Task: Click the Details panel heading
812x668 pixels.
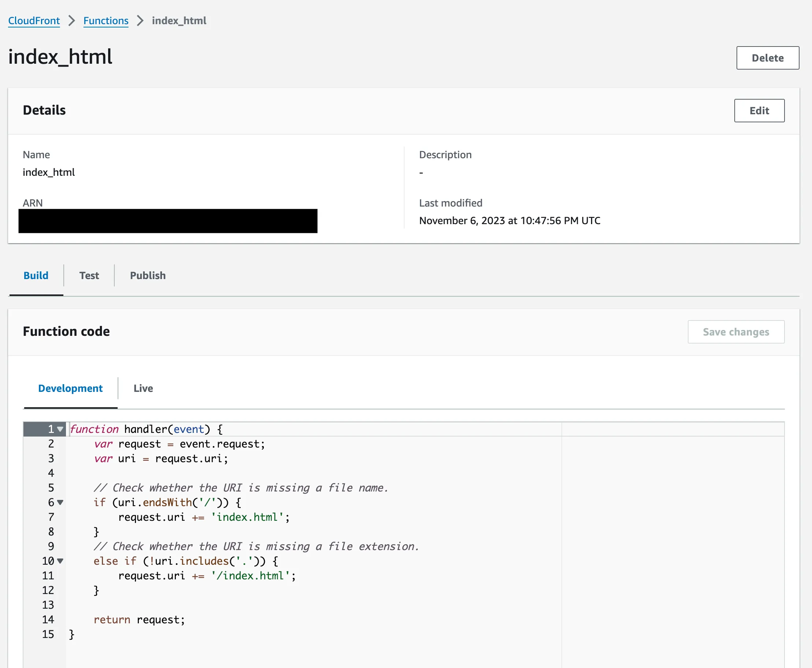Action: tap(44, 110)
